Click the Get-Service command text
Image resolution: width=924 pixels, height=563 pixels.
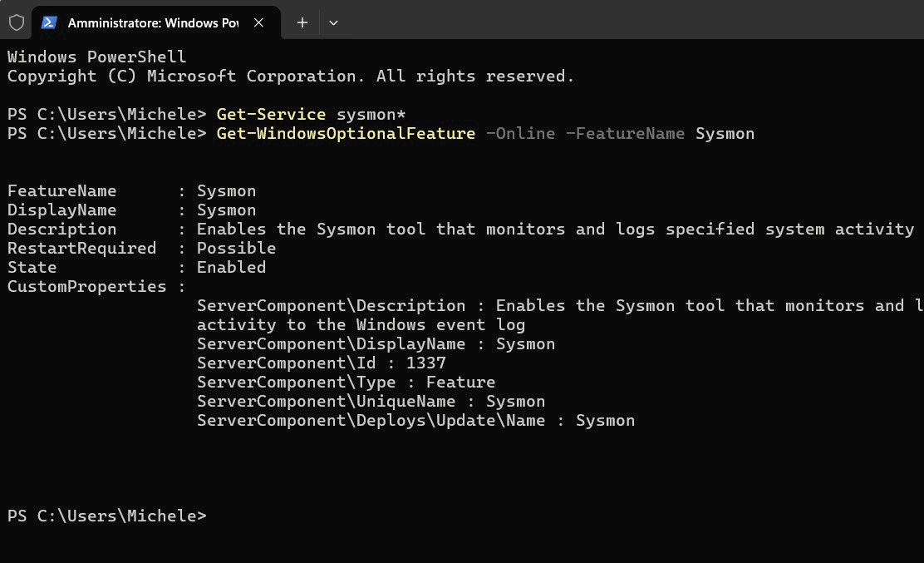[x=271, y=114]
